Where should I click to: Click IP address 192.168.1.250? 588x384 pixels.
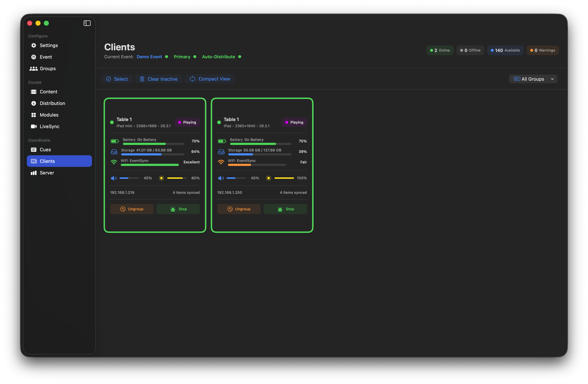tap(230, 193)
